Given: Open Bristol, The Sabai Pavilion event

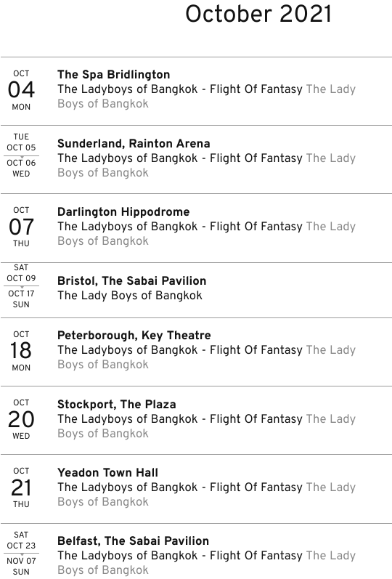Looking at the screenshot, I should pos(132,280).
